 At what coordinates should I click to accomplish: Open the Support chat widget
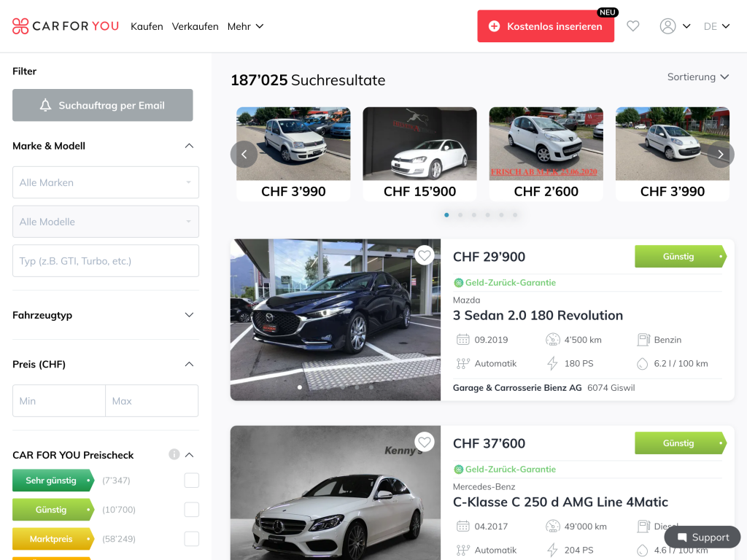point(703,537)
